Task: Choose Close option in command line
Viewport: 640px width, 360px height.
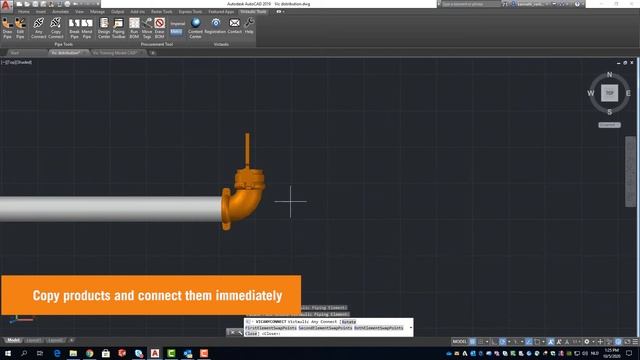Action: (251, 333)
